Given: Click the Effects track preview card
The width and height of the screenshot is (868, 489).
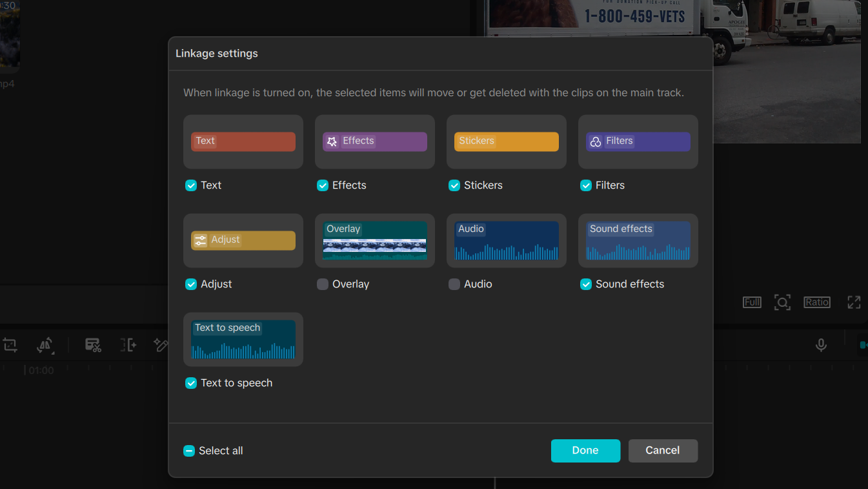Looking at the screenshot, I should pyautogui.click(x=375, y=142).
